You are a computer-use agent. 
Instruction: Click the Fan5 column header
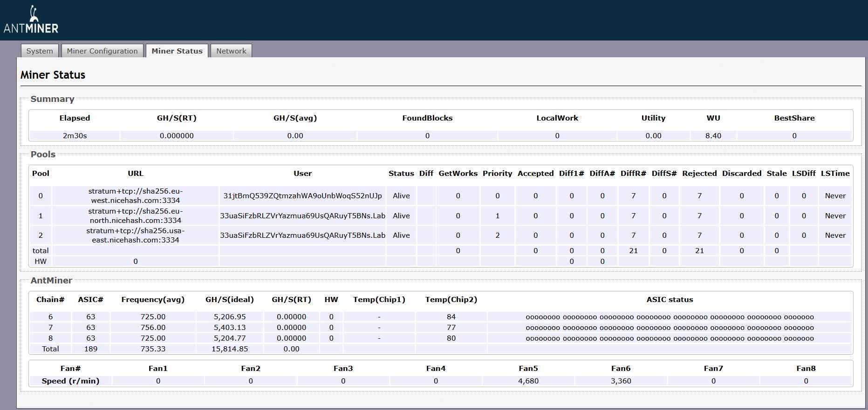tap(528, 369)
